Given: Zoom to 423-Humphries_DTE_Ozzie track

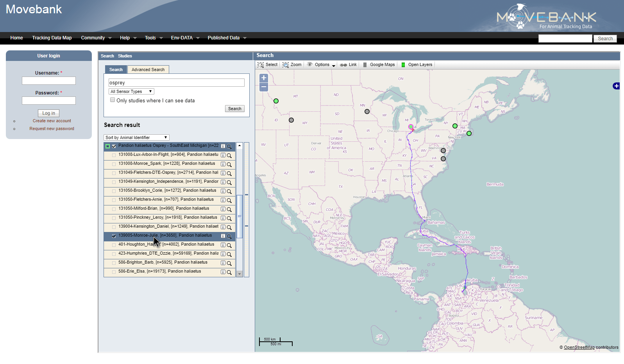Looking at the screenshot, I should pyautogui.click(x=229, y=254).
